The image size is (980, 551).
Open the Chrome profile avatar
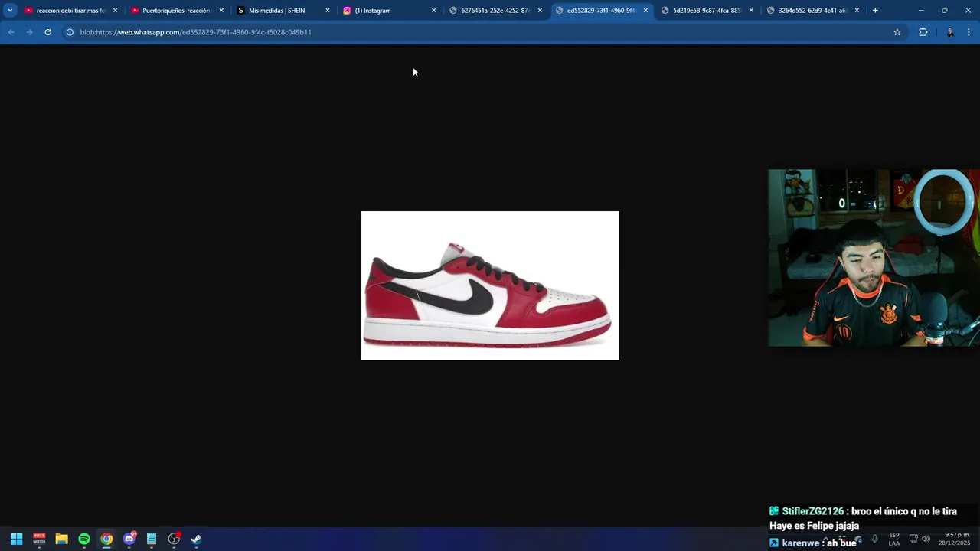click(950, 32)
